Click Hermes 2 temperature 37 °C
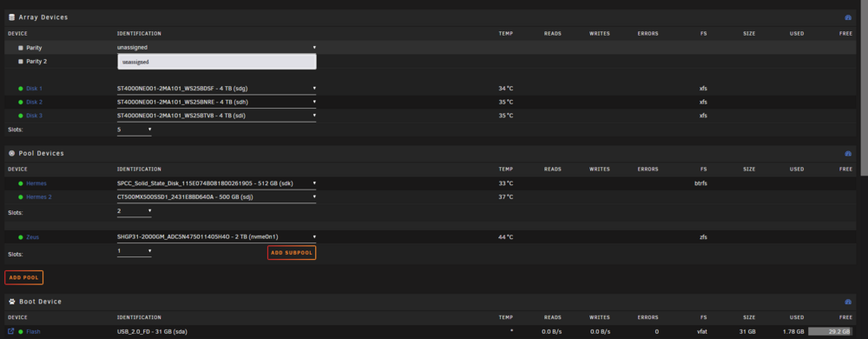 506,197
